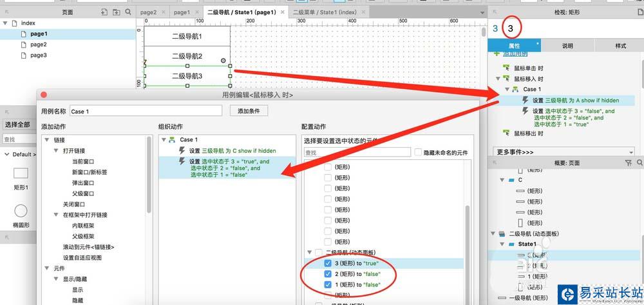
Task: Select page3 in Pages tree
Action: 39,55
